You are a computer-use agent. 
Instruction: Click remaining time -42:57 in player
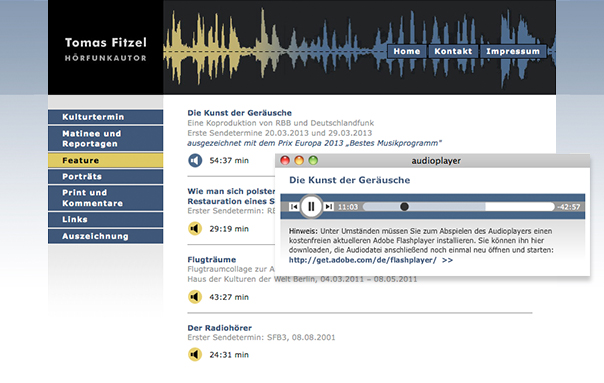click(569, 207)
